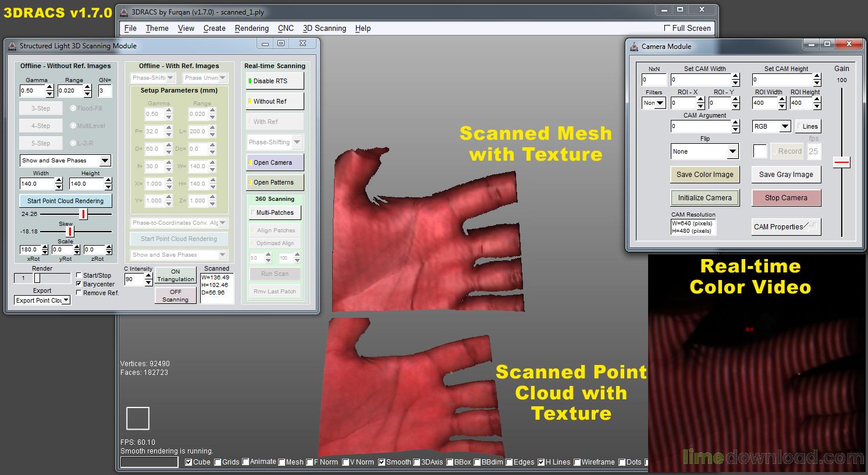Viewport: 868px width, 475px height.
Task: Uncheck the Barycenter checkbox
Action: [79, 284]
